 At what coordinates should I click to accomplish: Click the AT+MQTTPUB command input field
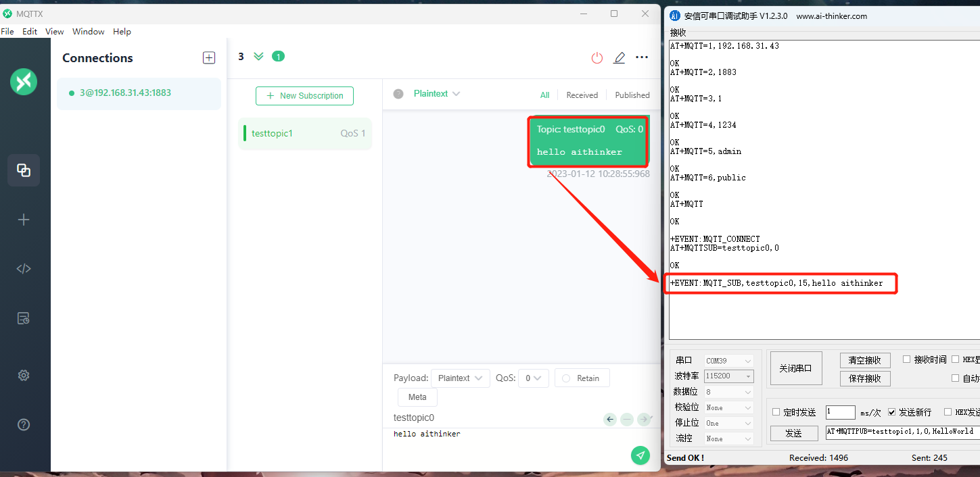(x=900, y=431)
